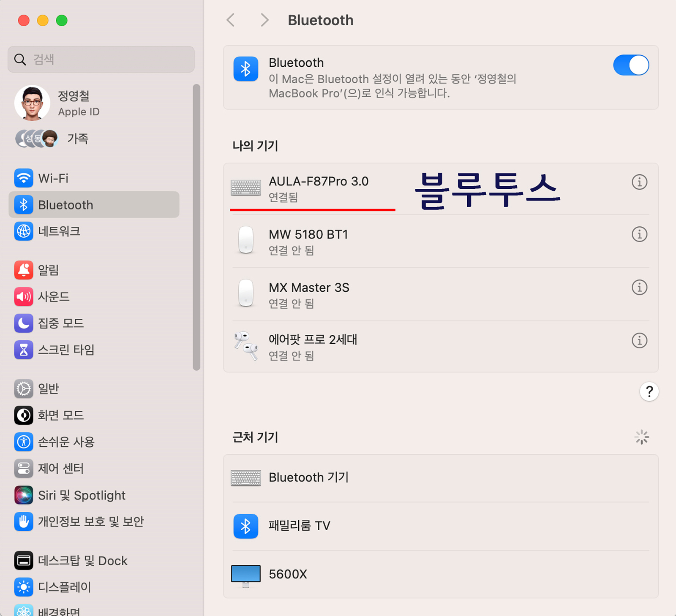
Task: Open the 일반 settings pane
Action: (94, 388)
